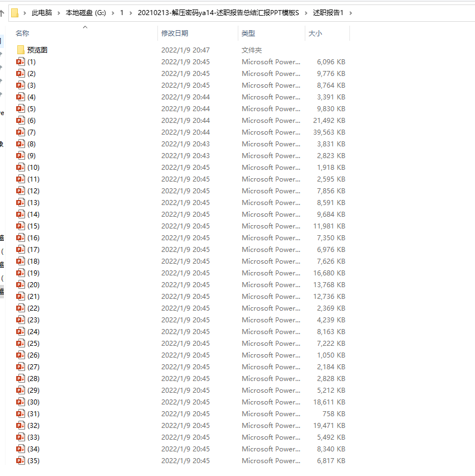Select PowerPoint file icon for (26)
This screenshot has height=476, width=475.
pos(21,355)
